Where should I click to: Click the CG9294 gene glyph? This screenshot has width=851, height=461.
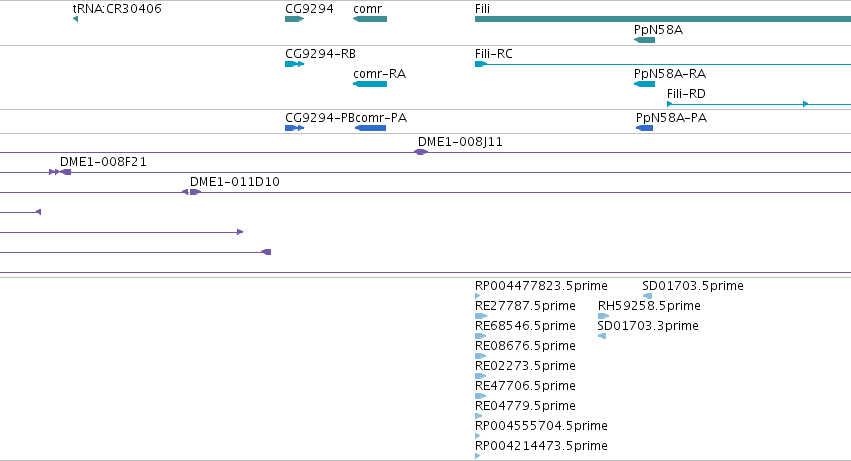(294, 19)
